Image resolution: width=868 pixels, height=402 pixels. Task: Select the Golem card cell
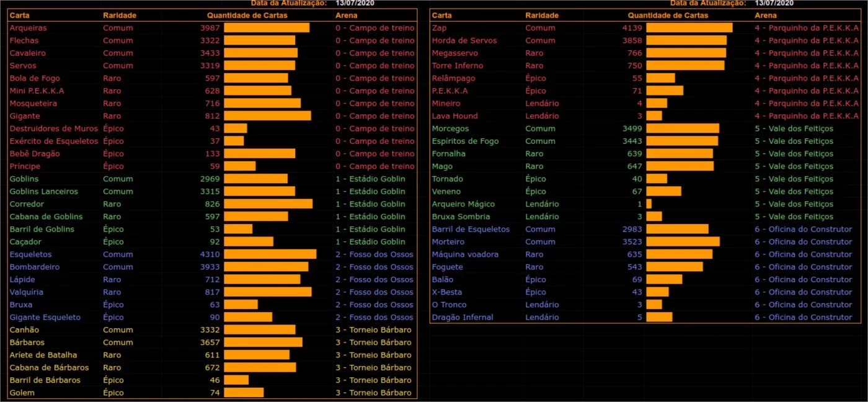(x=22, y=393)
